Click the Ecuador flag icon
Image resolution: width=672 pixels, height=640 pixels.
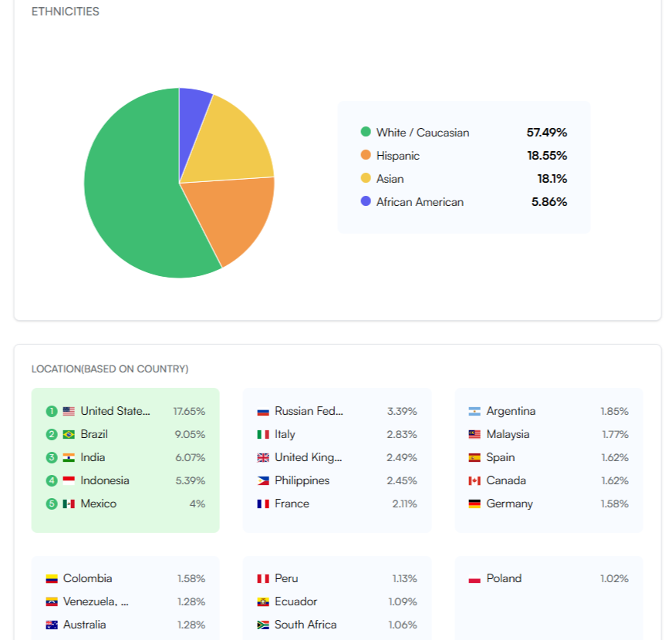[x=263, y=602]
